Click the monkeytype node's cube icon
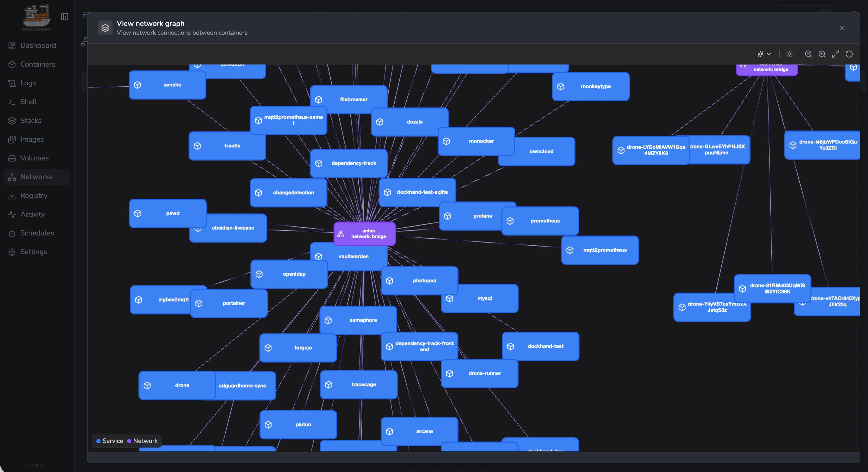Viewport: 868px width, 472px height. pyautogui.click(x=561, y=86)
